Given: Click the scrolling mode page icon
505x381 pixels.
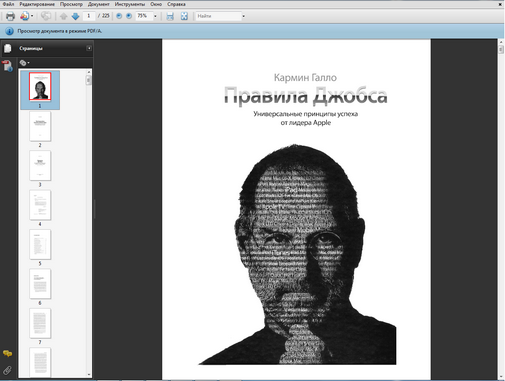Looking at the screenshot, I should click(x=170, y=16).
